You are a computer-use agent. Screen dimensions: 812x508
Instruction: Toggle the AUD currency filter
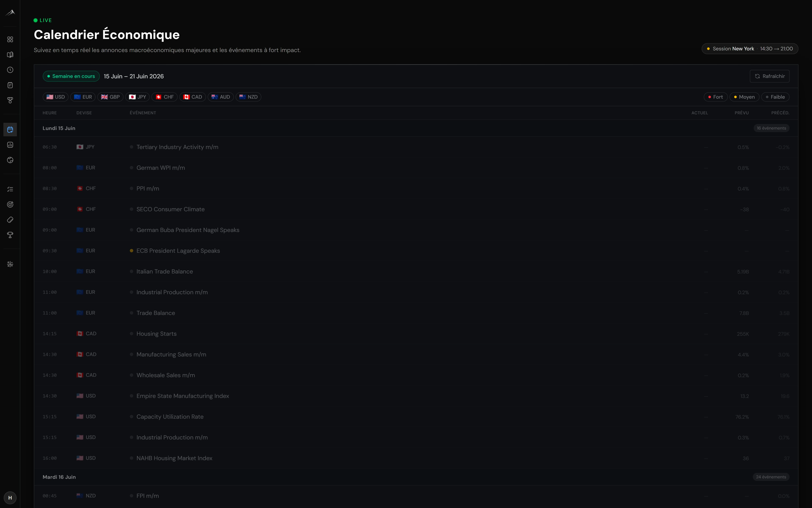tap(221, 97)
